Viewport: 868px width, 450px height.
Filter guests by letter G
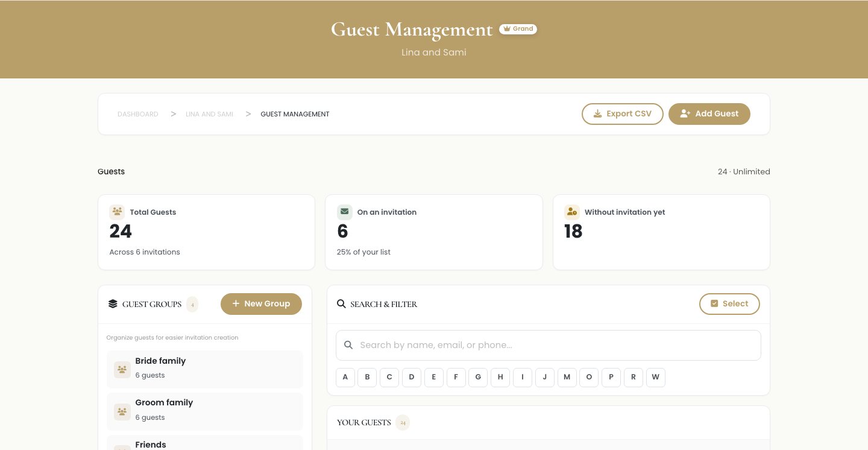tap(478, 377)
